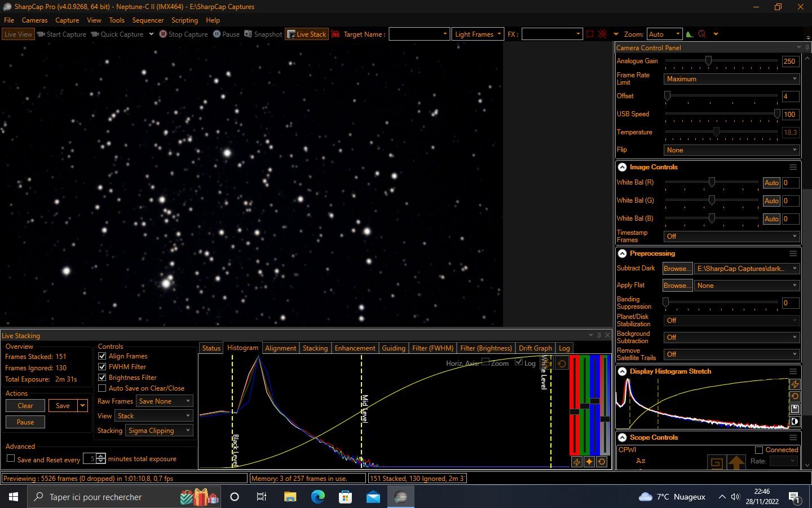Switch to the Alignment tab
Viewport: 812px width, 508px height.
[280, 348]
